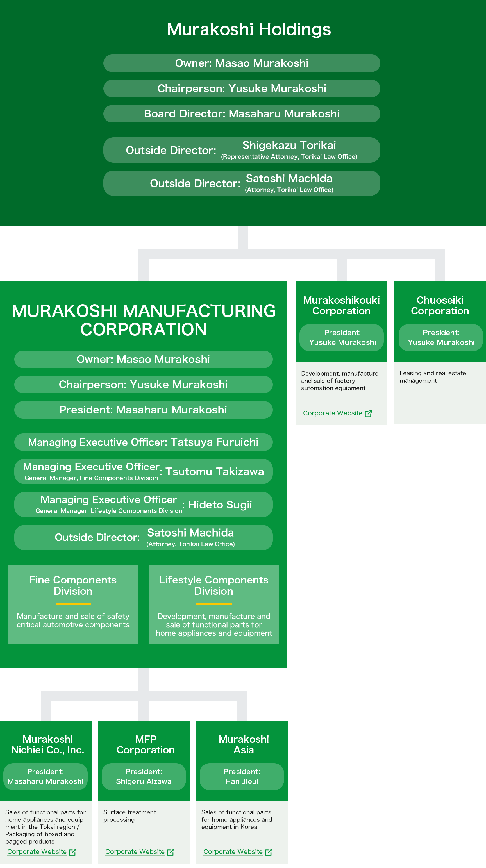
Task: Click Holdings Outside Director Satoshi Machida entry
Action: pyautogui.click(x=242, y=183)
